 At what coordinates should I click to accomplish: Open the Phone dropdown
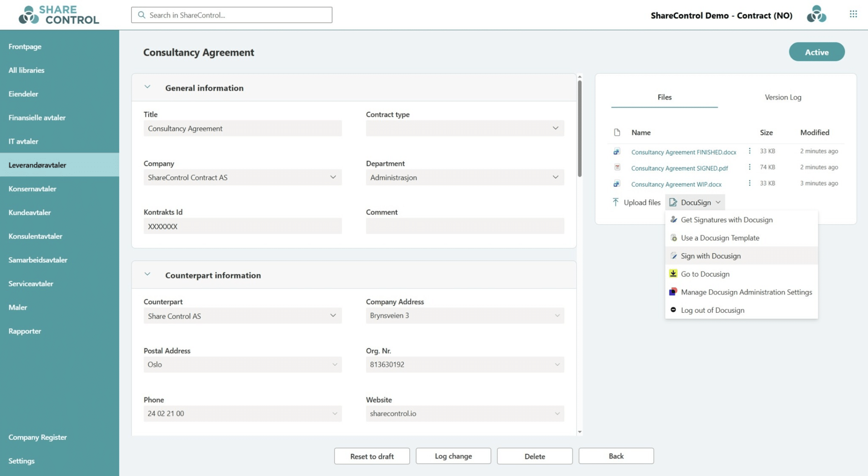coord(242,413)
